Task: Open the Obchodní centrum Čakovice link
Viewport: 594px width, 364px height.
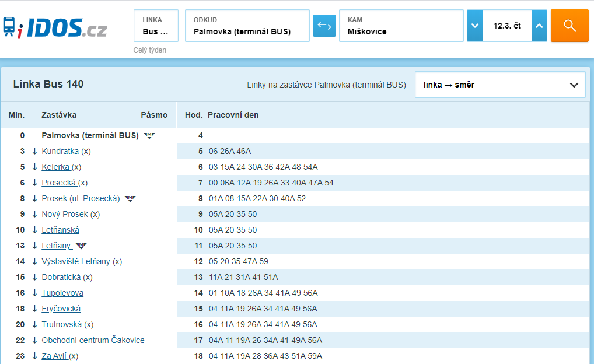Action: tap(93, 340)
